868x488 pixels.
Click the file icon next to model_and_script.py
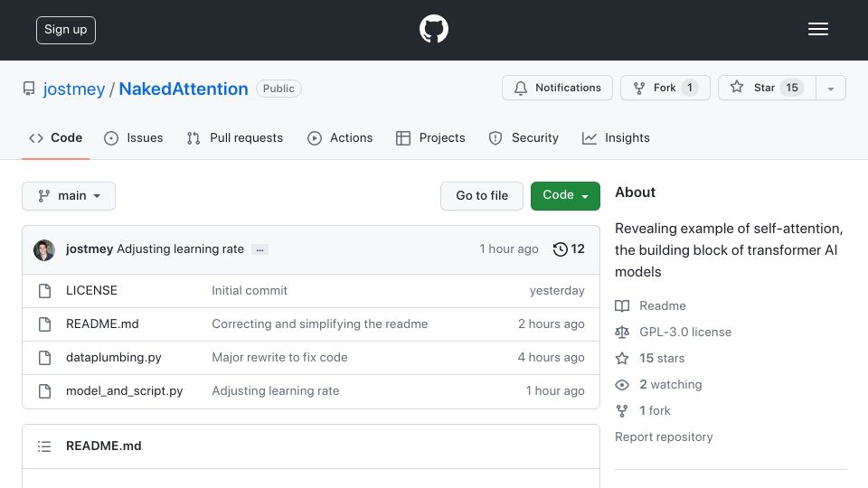point(45,391)
